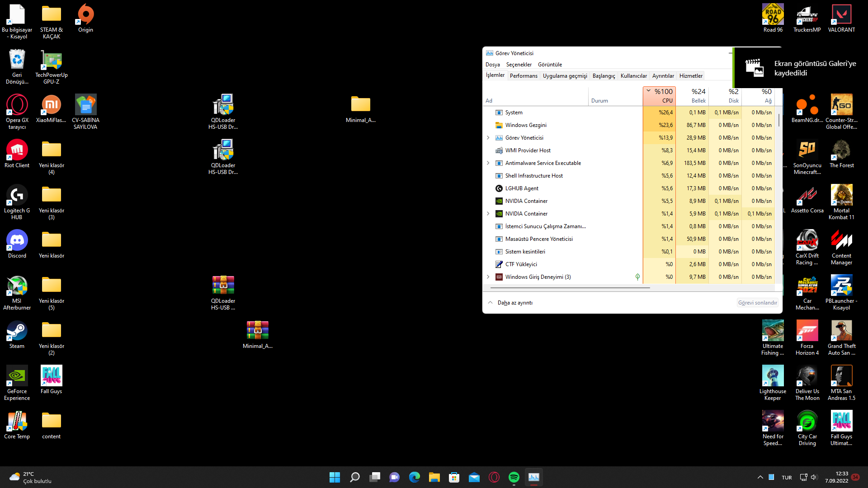Launch Discord from the desktop
The image size is (868, 488).
pos(17,244)
